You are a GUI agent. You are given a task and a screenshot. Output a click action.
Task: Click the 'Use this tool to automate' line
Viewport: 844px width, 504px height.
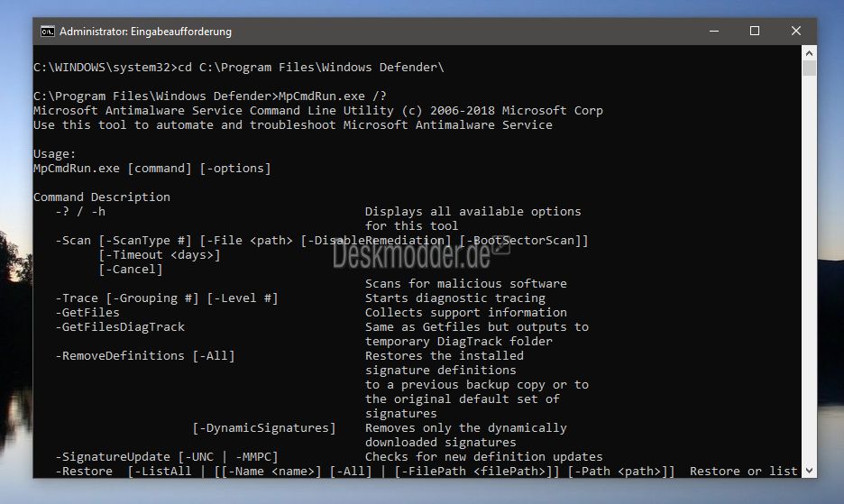tap(293, 125)
